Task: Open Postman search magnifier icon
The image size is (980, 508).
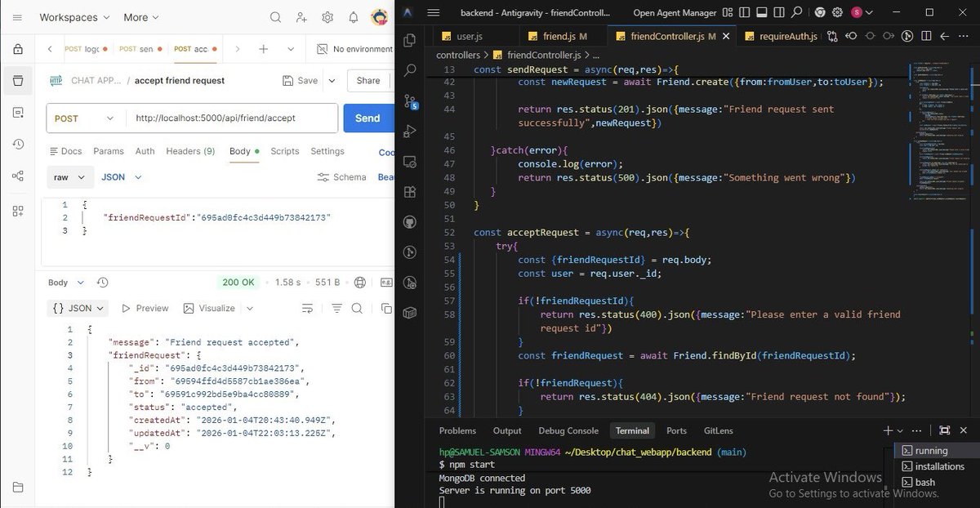Action: [x=275, y=17]
